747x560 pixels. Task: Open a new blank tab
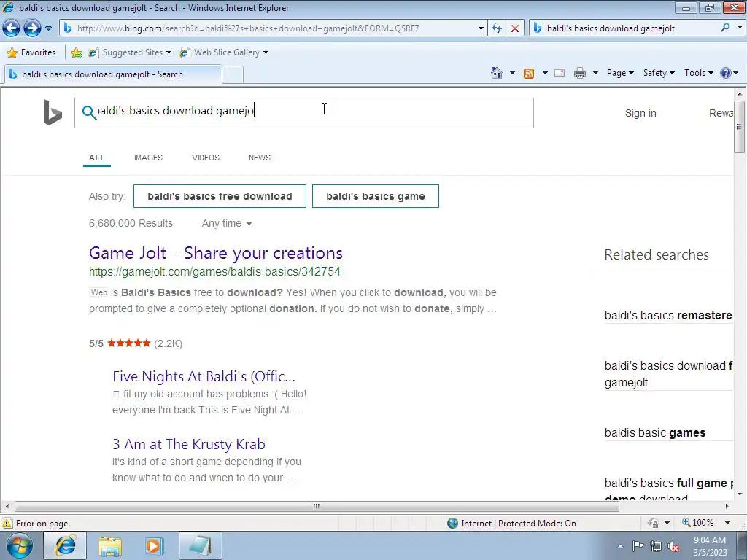click(x=233, y=75)
